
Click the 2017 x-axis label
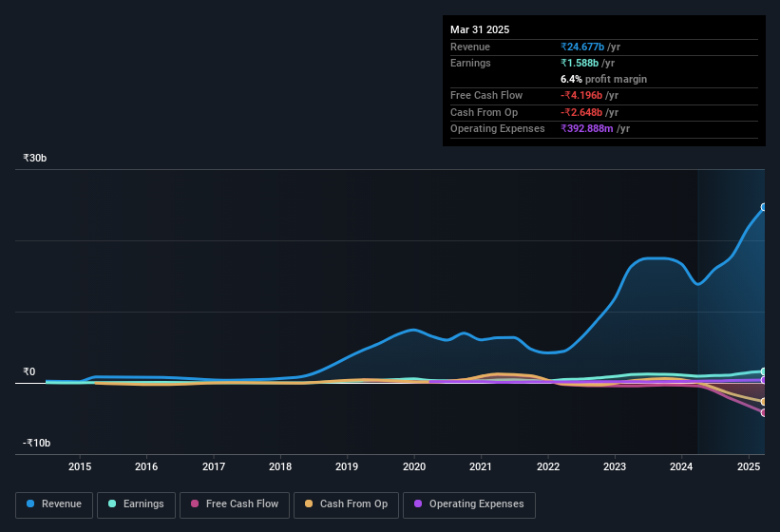point(214,466)
